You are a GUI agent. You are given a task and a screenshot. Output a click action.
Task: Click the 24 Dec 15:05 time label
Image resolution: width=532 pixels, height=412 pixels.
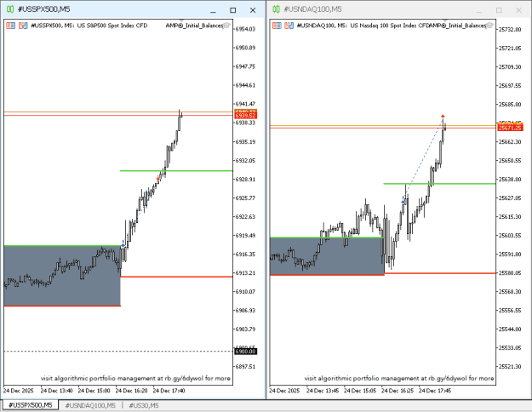[360, 391]
